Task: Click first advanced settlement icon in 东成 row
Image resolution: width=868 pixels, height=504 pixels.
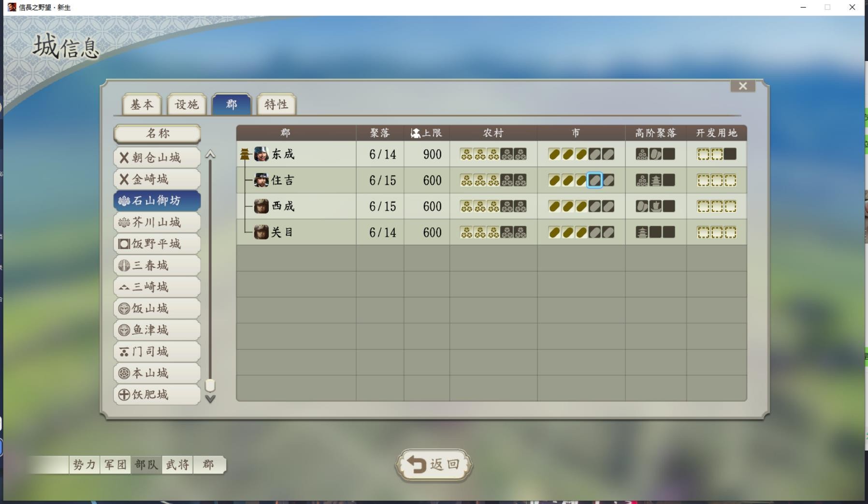Action: [642, 154]
